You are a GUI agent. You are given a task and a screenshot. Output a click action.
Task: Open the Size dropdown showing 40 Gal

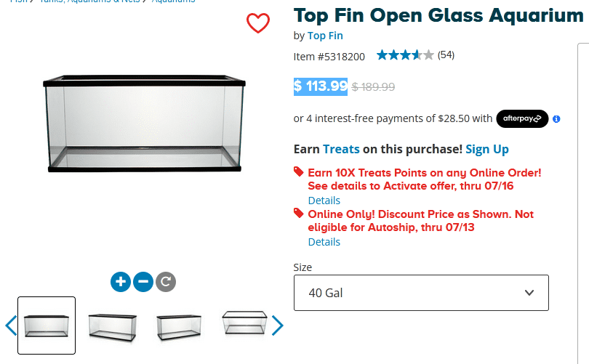tap(421, 293)
